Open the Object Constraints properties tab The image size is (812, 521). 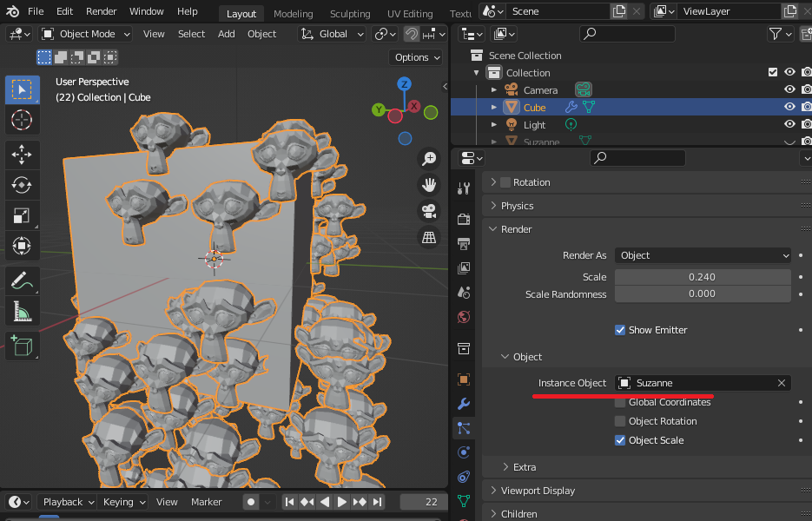464,477
